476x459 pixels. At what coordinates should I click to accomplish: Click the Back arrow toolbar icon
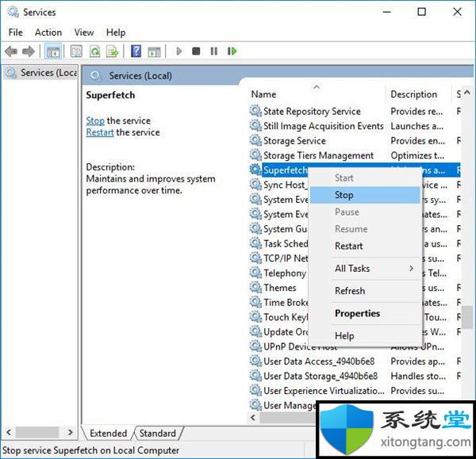coord(11,52)
